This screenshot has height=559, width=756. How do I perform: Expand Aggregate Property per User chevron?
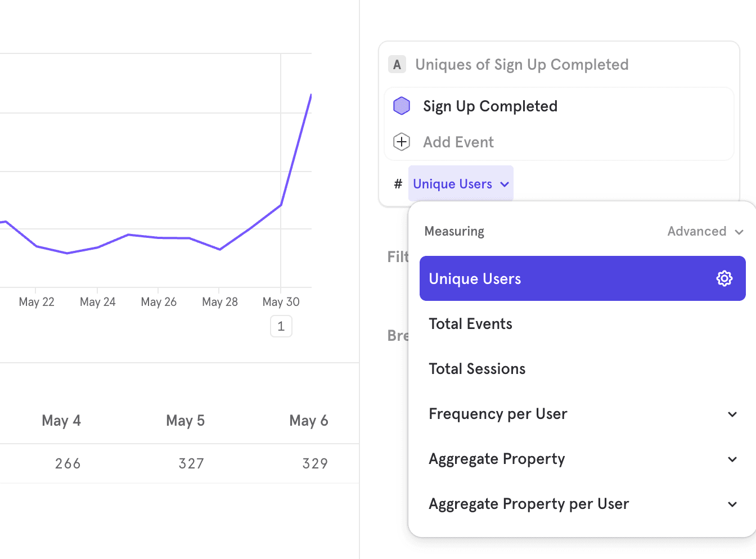click(732, 504)
